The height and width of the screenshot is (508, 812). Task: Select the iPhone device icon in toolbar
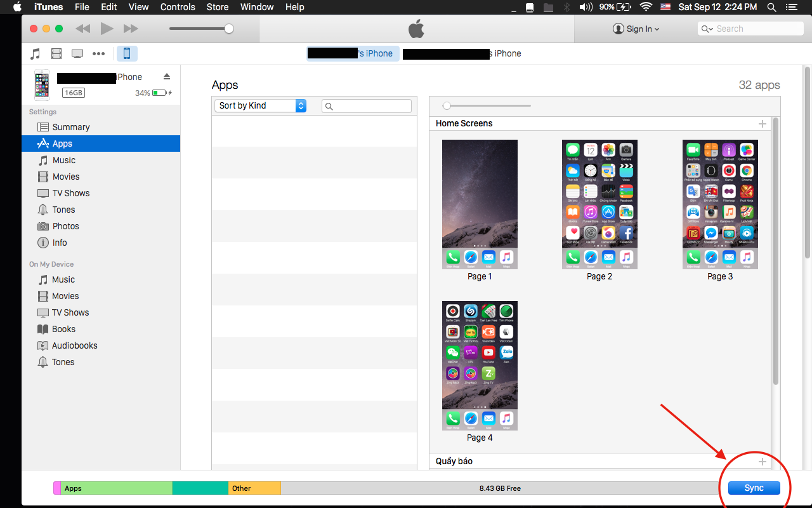127,53
